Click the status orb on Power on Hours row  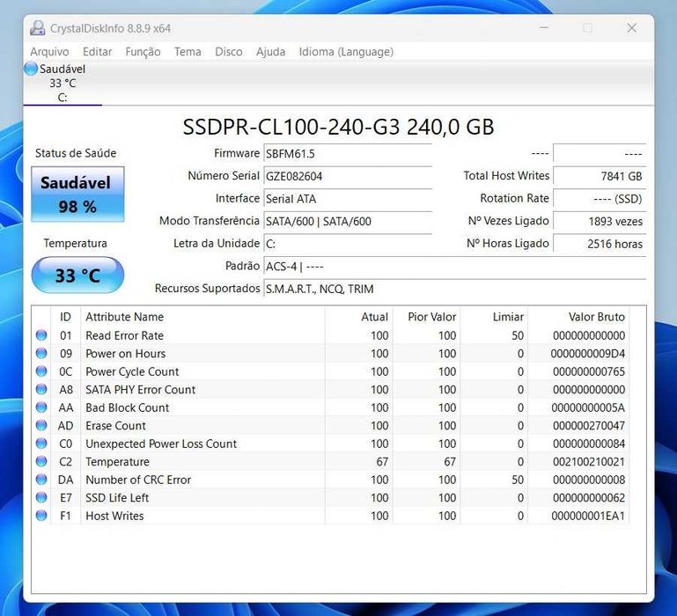pyautogui.click(x=41, y=353)
